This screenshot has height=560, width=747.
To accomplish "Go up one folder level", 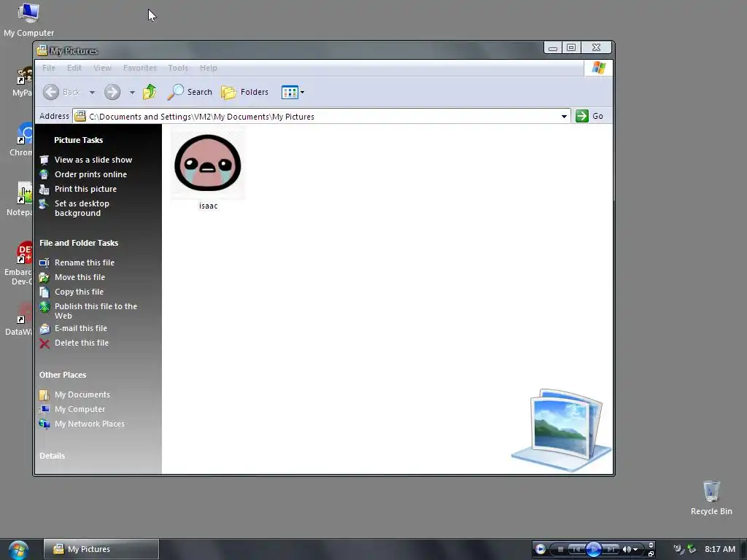I will 150,92.
